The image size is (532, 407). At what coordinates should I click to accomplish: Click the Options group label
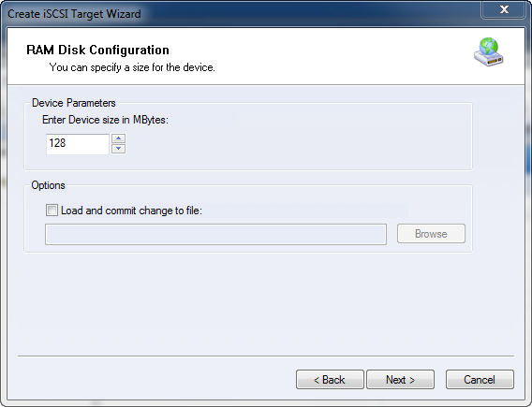(48, 185)
